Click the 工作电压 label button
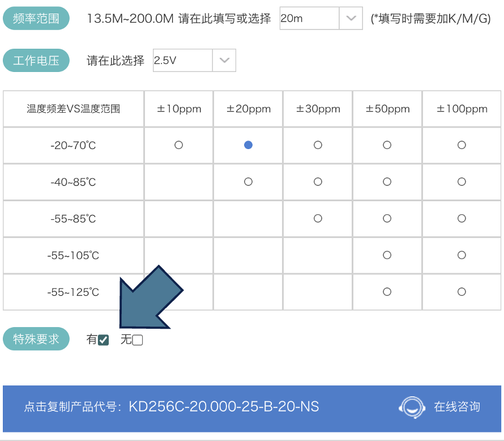 tap(36, 61)
